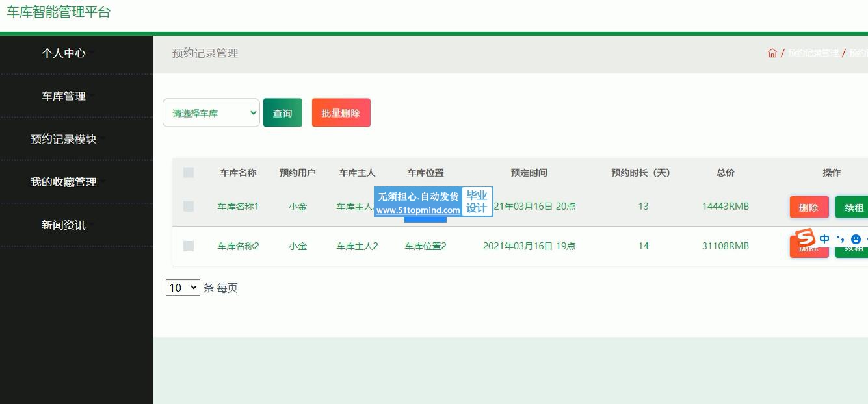Click the 总价 column header

726,173
